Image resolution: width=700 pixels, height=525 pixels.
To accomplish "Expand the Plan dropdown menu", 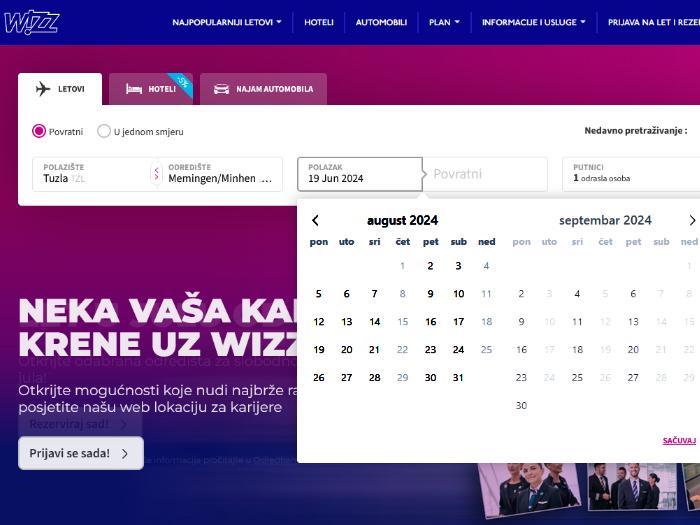I will (444, 22).
